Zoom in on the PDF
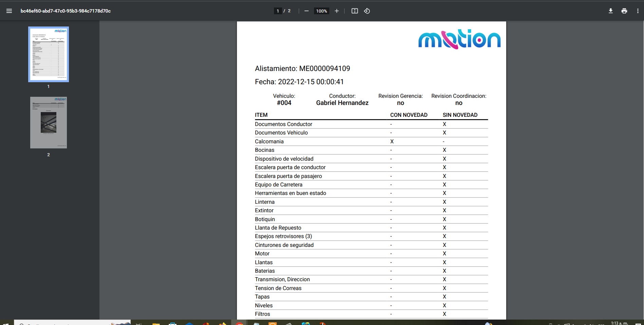The image size is (644, 325). pos(336,11)
